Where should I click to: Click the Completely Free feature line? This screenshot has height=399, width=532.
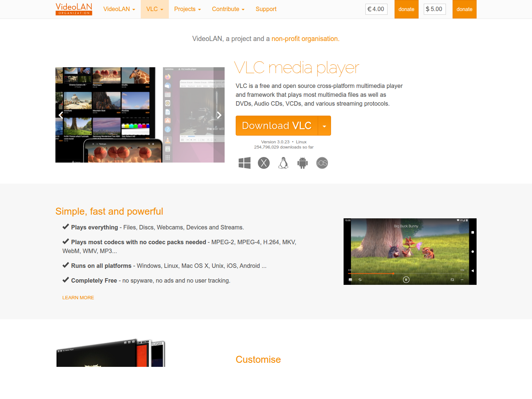[x=146, y=280]
